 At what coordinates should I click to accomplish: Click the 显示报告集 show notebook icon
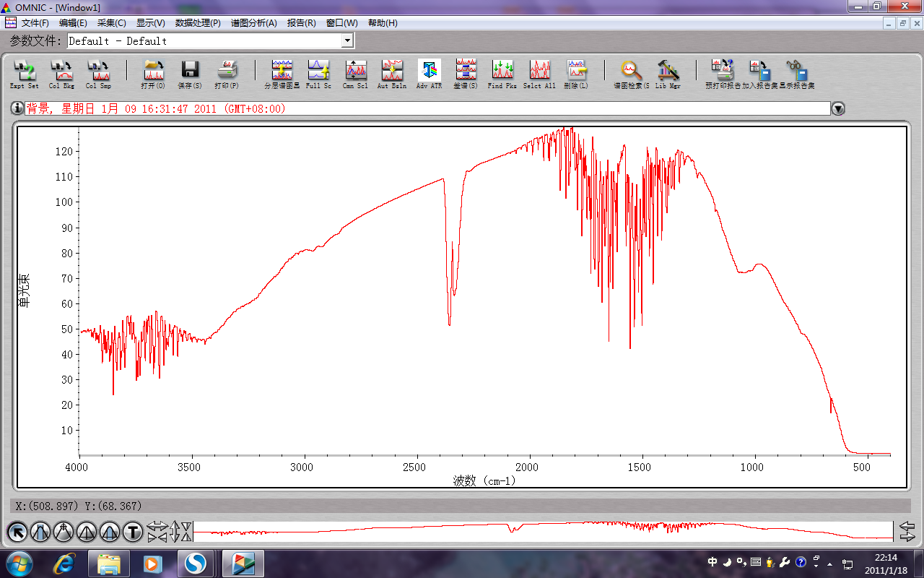pos(797,74)
